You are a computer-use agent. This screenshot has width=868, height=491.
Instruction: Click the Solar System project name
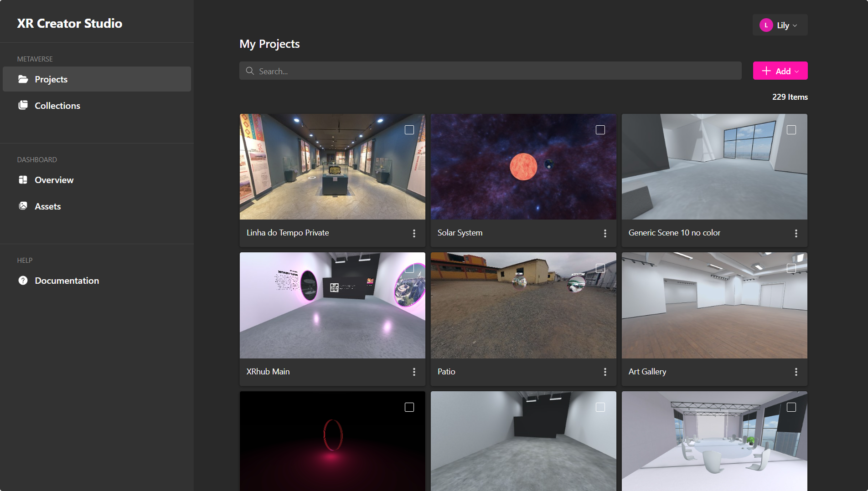tap(460, 233)
